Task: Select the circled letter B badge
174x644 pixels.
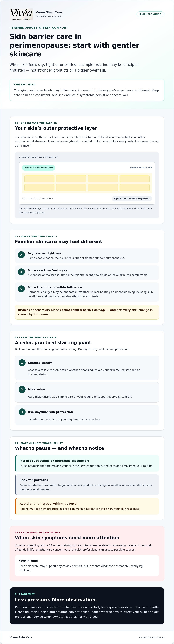Action: (x=21, y=272)
